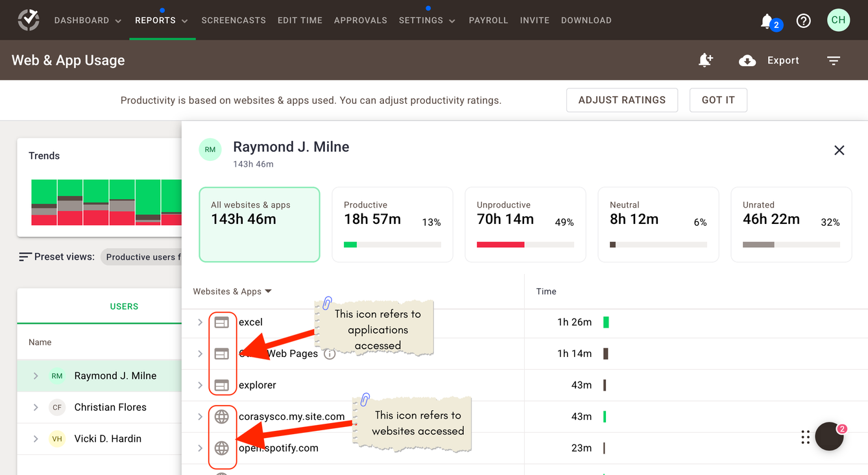The image size is (868, 475).
Task: Open the Reports menu
Action: point(162,20)
